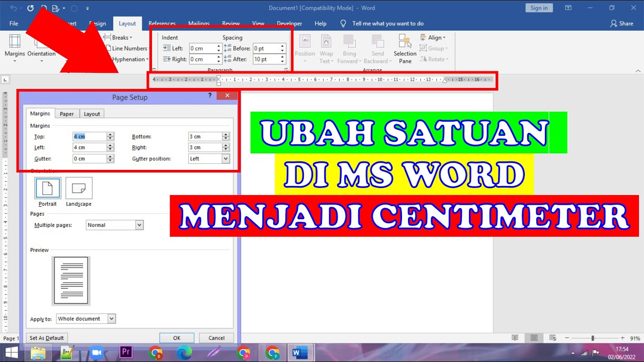The height and width of the screenshot is (362, 644).
Task: Open the Orientation menu in the ribbon
Action: pos(41,49)
